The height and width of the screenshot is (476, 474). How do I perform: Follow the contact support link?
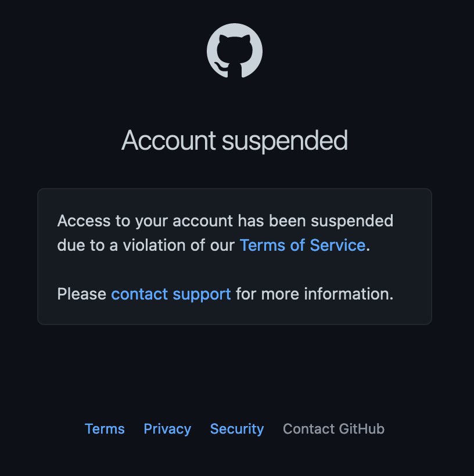click(171, 294)
